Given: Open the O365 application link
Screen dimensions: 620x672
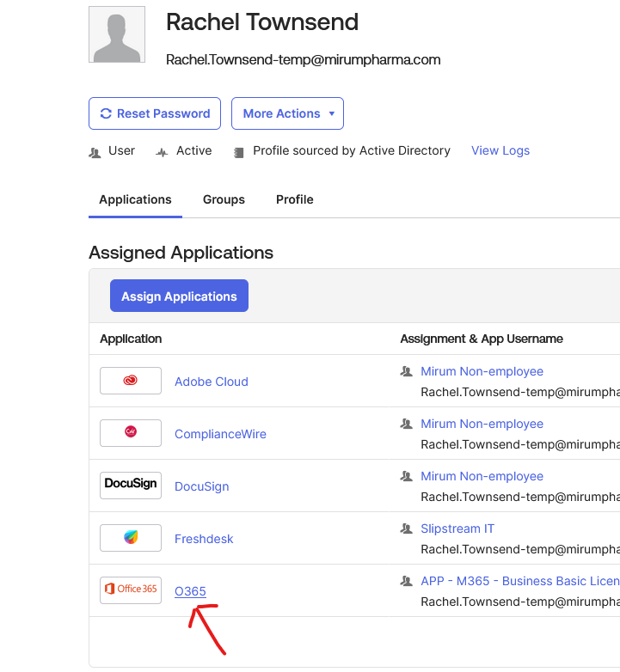Looking at the screenshot, I should point(190,591).
